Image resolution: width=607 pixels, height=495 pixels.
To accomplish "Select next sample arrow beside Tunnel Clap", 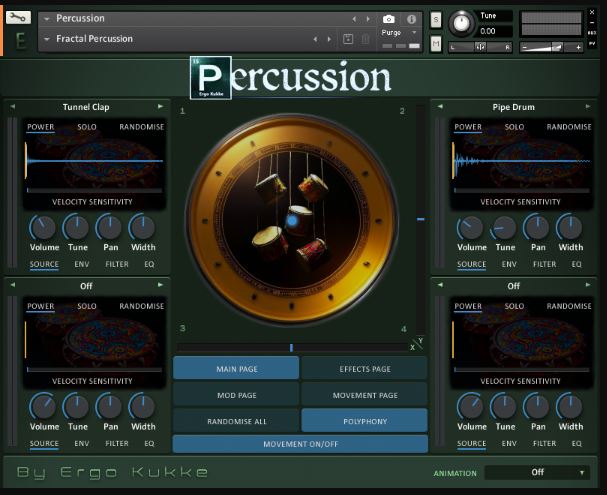I will click(160, 106).
